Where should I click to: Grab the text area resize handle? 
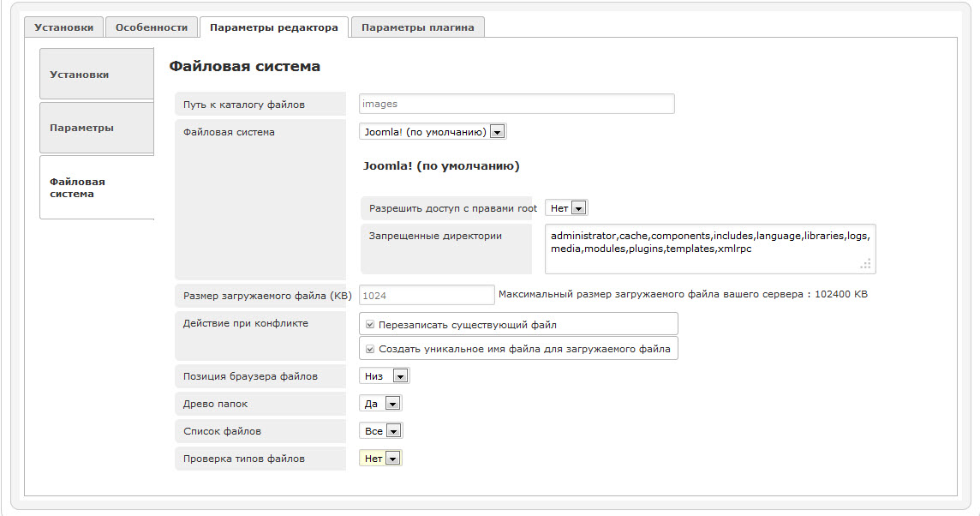865,264
